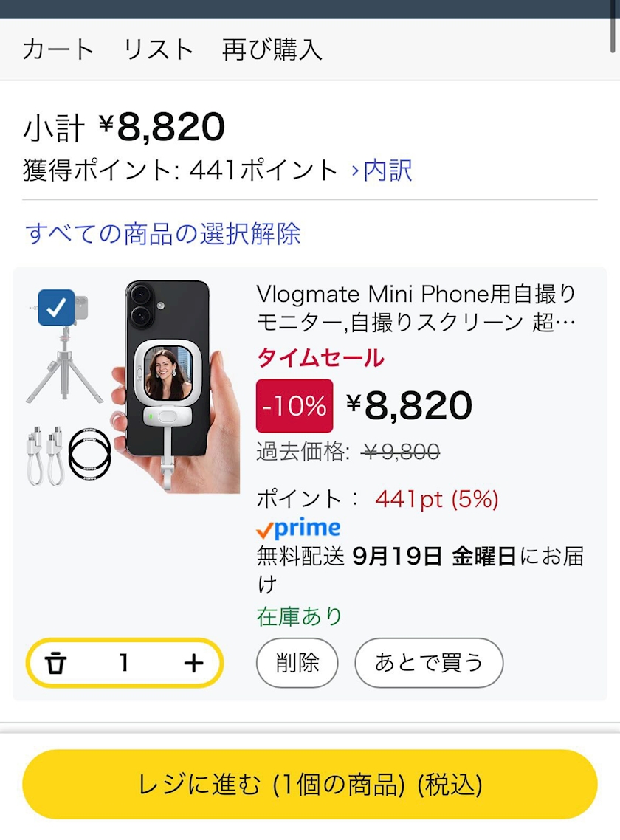Proceed with レジに進む yellow button

(x=310, y=785)
